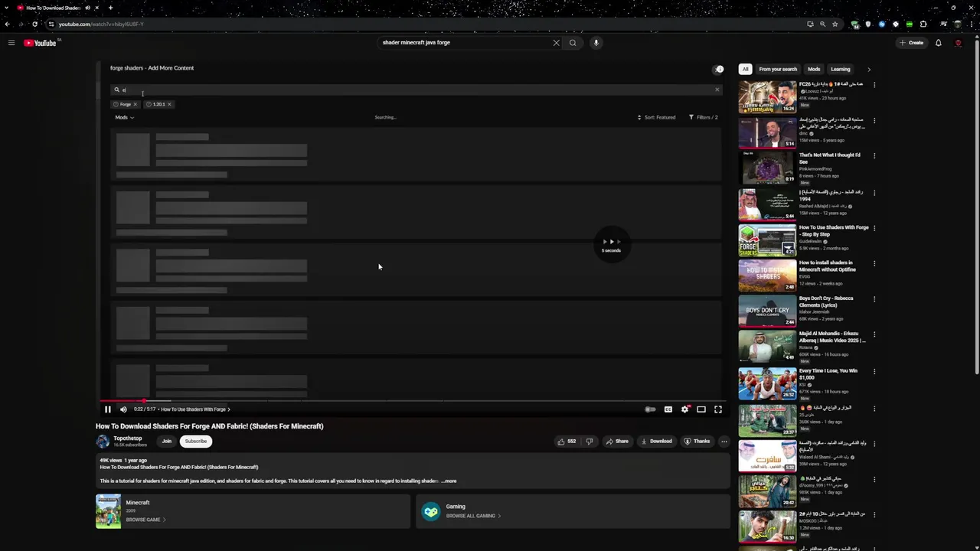
Task: Like the video with thumbs up
Action: pos(567,442)
